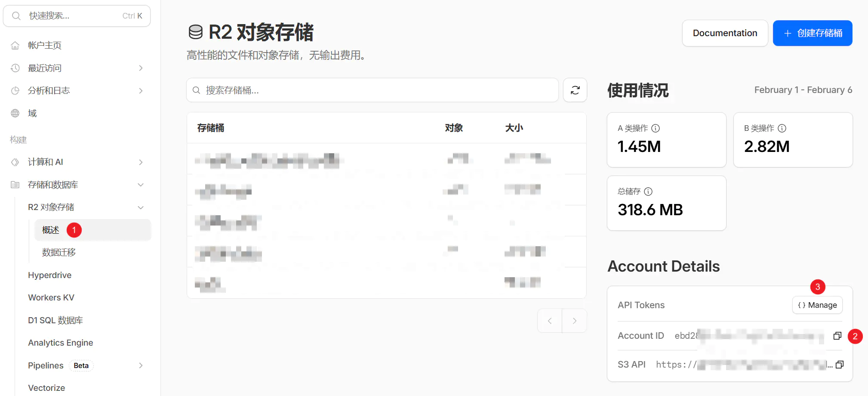868x396 pixels.
Task: Manage API Tokens
Action: tap(817, 305)
